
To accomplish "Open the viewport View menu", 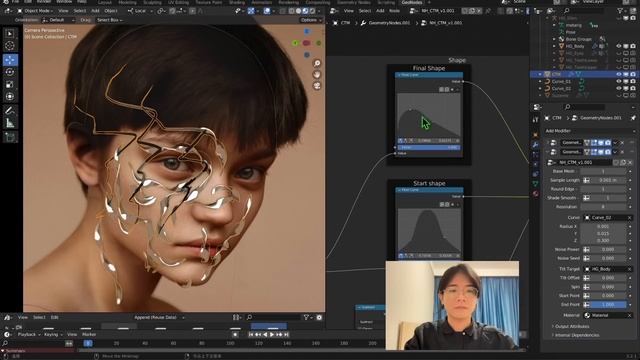I will (x=63, y=11).
